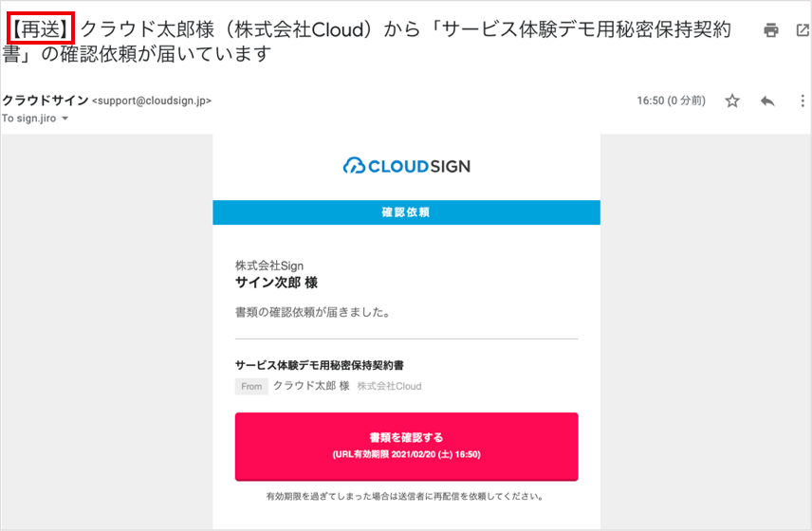Click the 16:50 timestamp
This screenshot has width=812, height=531.
click(x=672, y=101)
